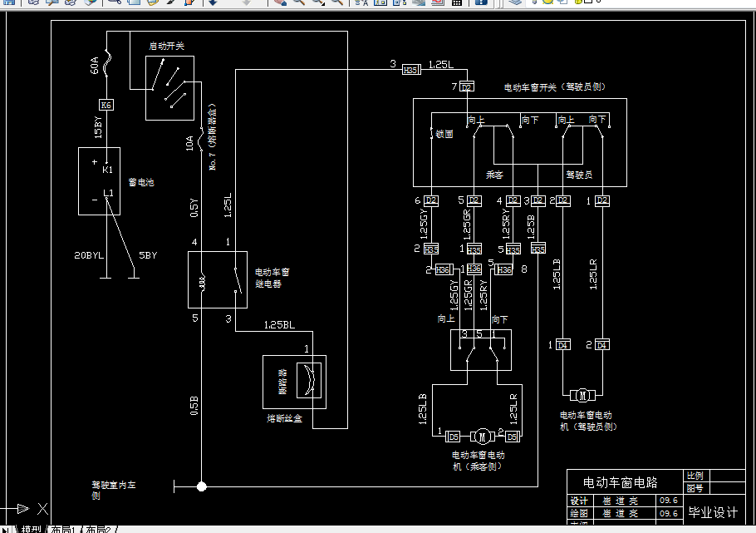
Task: Select the 启动开关 label
Action: click(x=166, y=46)
